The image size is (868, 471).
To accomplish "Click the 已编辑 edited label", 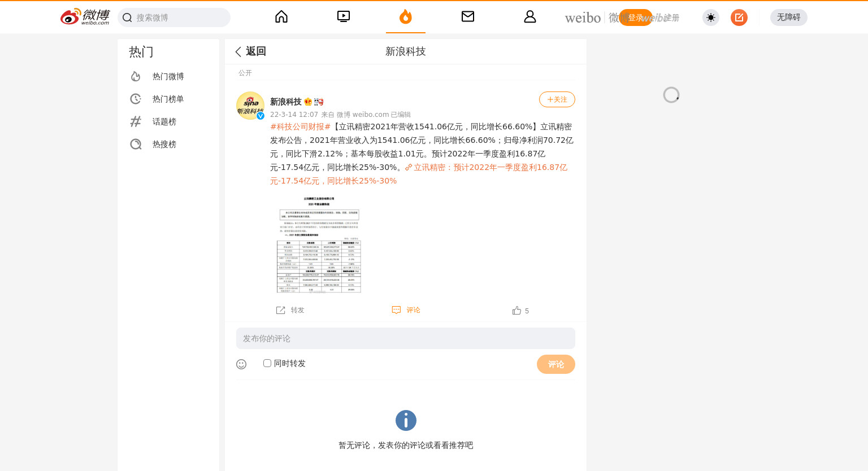I will (401, 115).
